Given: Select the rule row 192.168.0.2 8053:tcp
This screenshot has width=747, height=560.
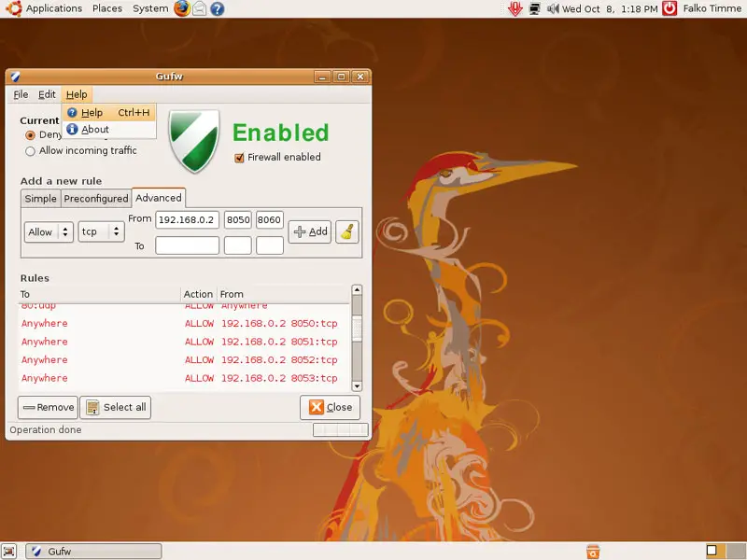Looking at the screenshot, I should 184,378.
